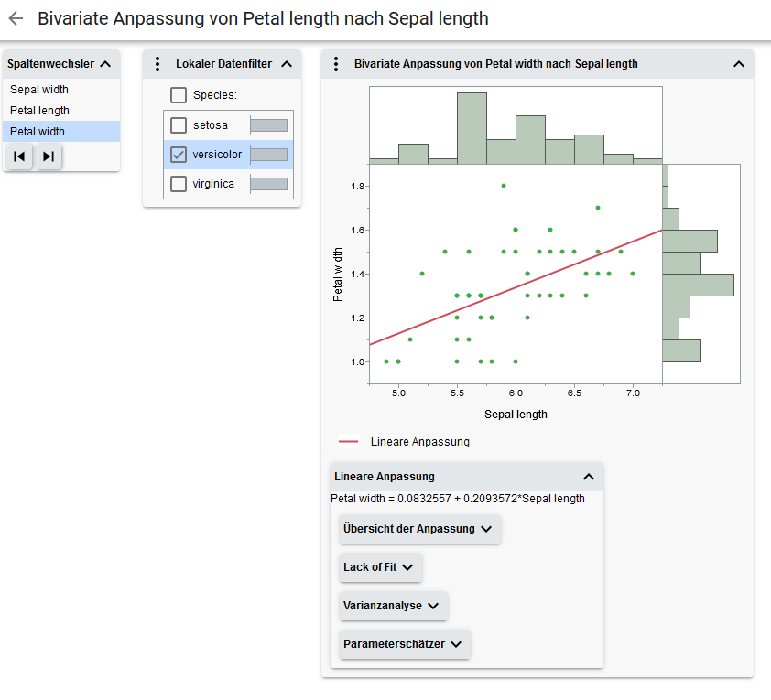
Task: Open the Varianzanalyse section
Action: pos(393,606)
